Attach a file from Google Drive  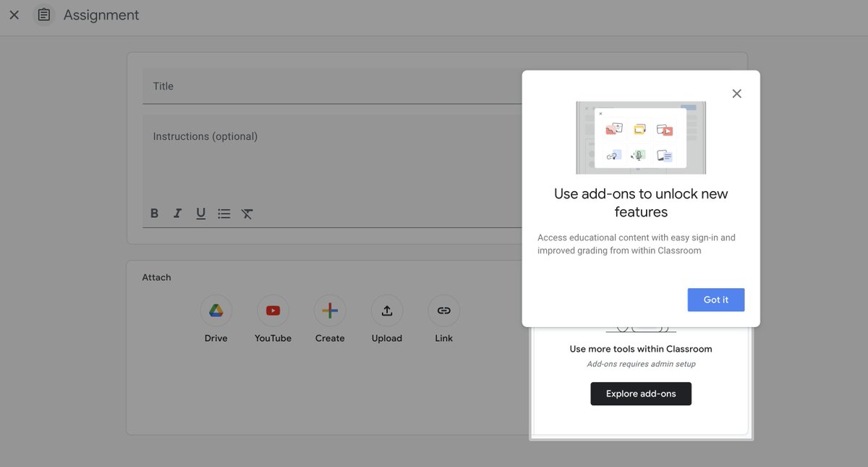point(216,309)
